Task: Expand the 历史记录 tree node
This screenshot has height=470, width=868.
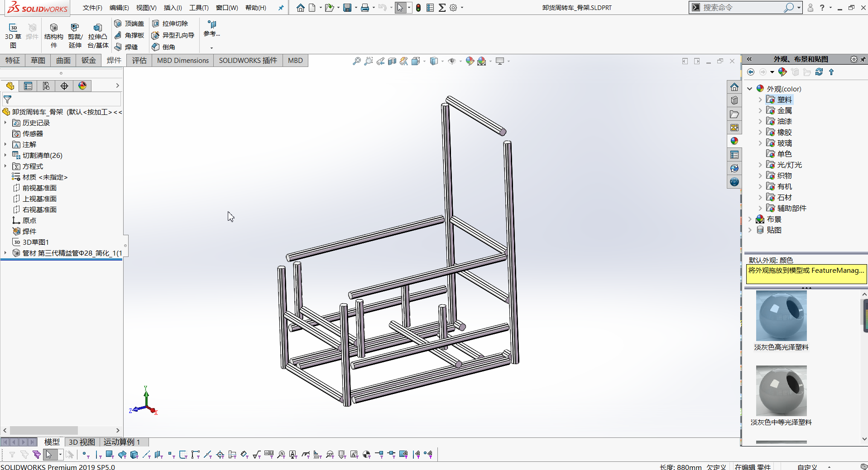Action: [5, 123]
